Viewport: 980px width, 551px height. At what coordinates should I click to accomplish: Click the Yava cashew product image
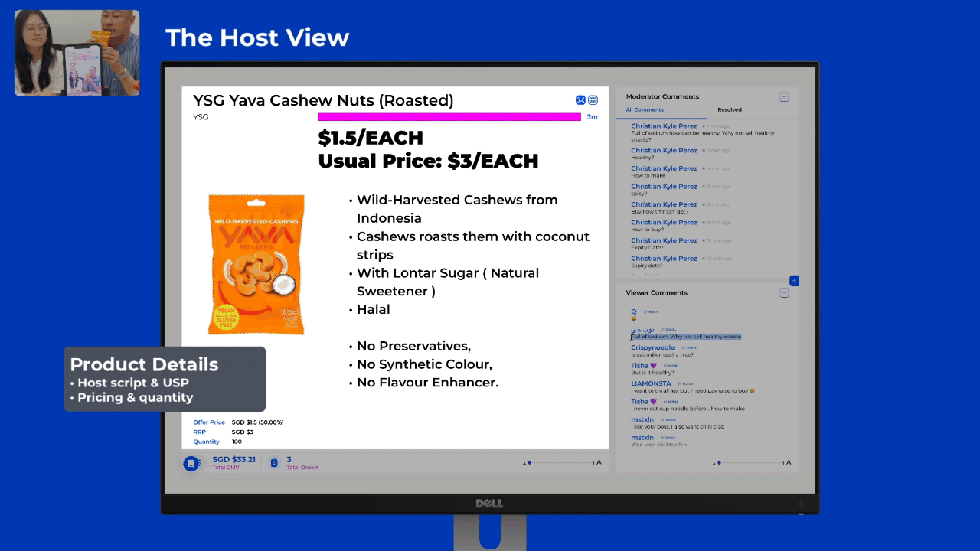256,264
